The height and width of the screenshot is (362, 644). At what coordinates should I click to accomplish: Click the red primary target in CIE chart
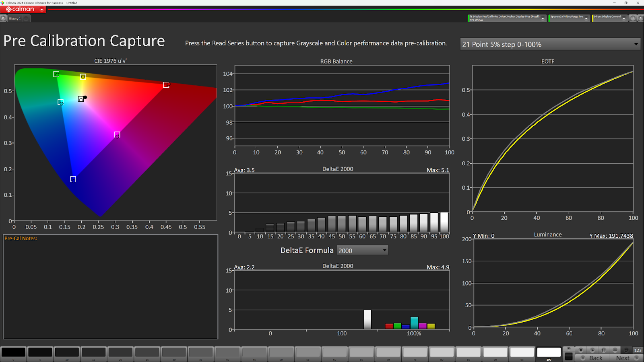pos(166,84)
